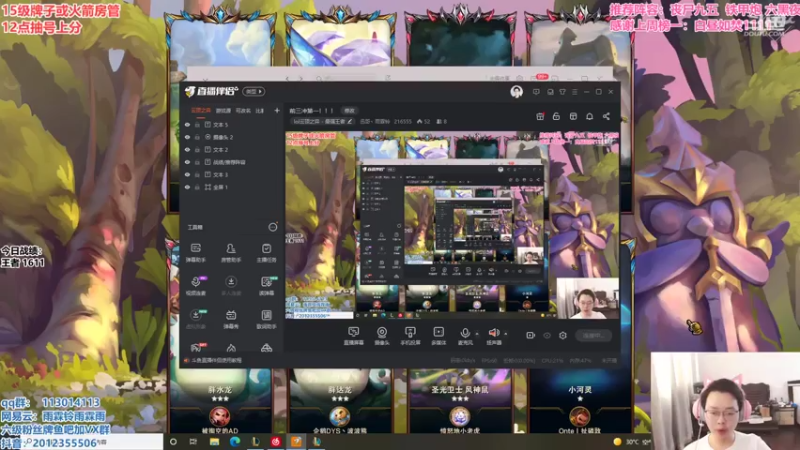Open the skin icon in title bar
This screenshot has height=450, width=800.
click(x=562, y=92)
